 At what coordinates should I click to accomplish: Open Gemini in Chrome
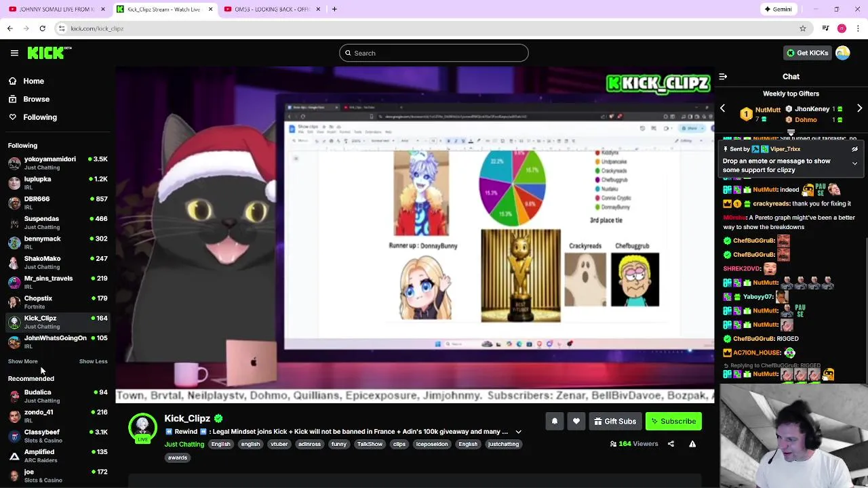tap(778, 9)
